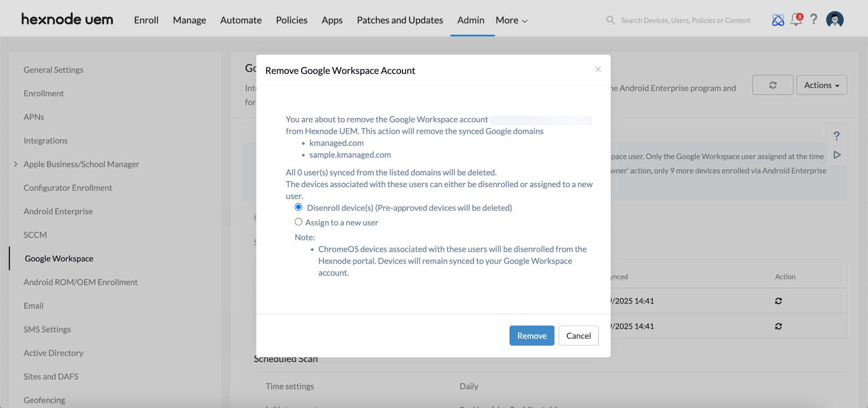Click the Daily value text

[469, 386]
